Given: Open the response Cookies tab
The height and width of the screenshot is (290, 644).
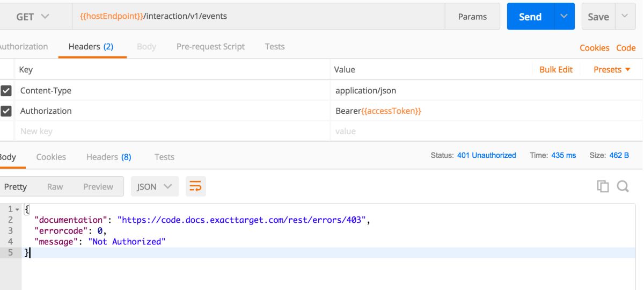Looking at the screenshot, I should (51, 157).
